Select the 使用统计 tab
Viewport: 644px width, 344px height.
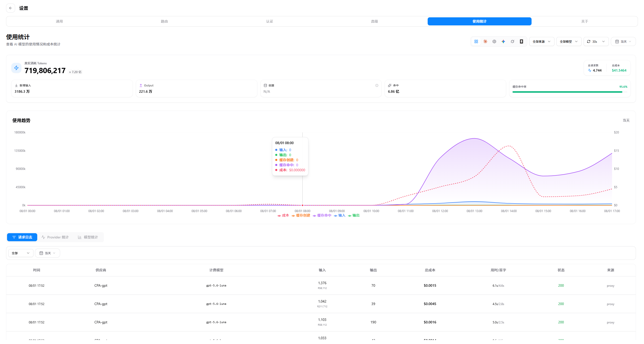coord(479,21)
